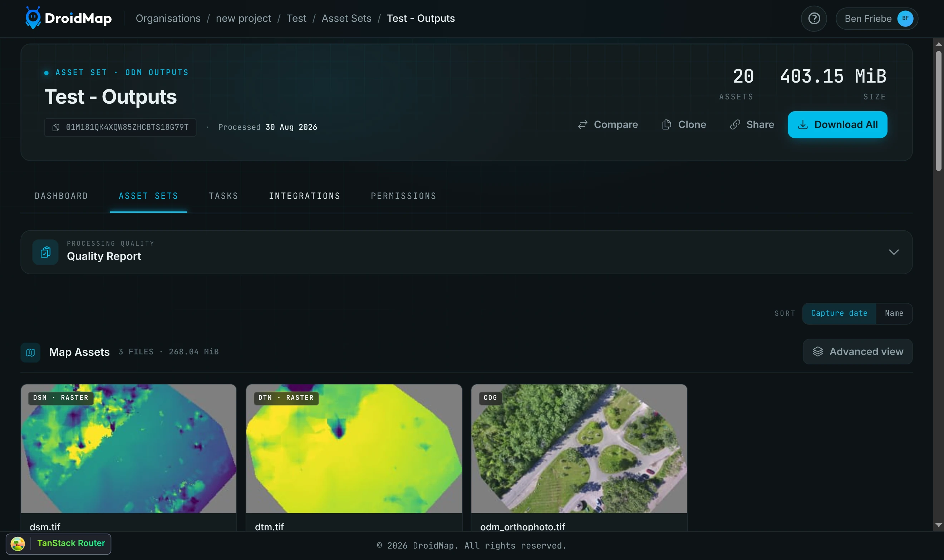Click the Quality Report clipboard icon
Image resolution: width=944 pixels, height=560 pixels.
[45, 252]
